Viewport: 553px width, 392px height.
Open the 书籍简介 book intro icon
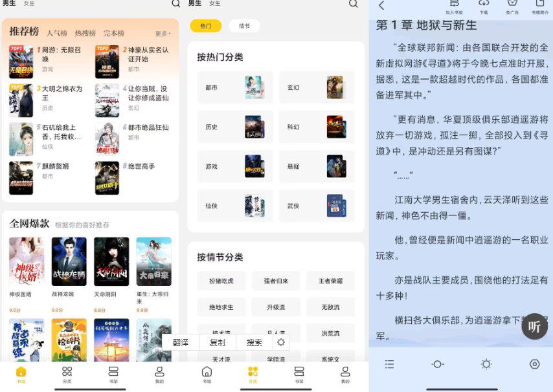coord(540,5)
